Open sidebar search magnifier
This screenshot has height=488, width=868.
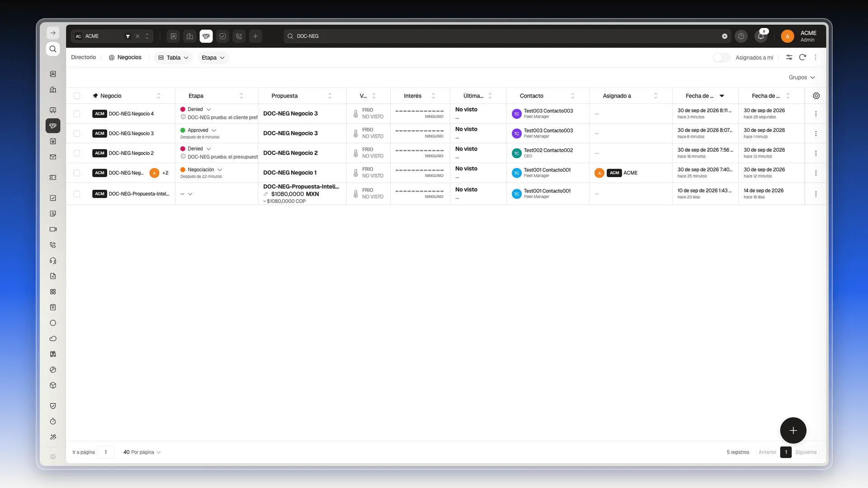[53, 49]
